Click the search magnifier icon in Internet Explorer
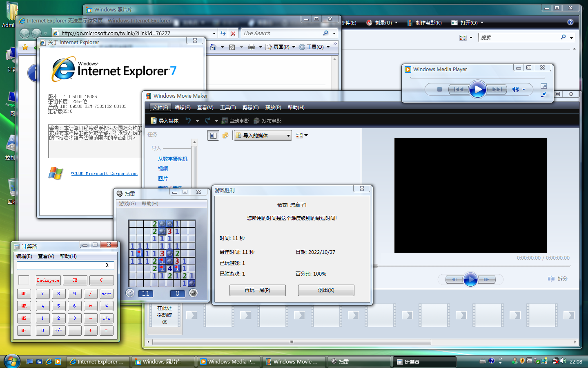Viewport: 588px width, 368px height. (325, 33)
